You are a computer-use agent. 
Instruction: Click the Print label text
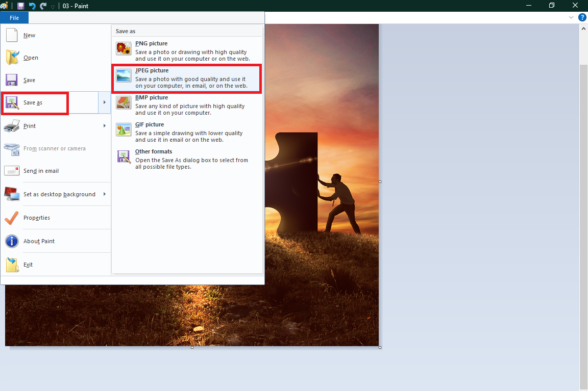[x=29, y=126]
